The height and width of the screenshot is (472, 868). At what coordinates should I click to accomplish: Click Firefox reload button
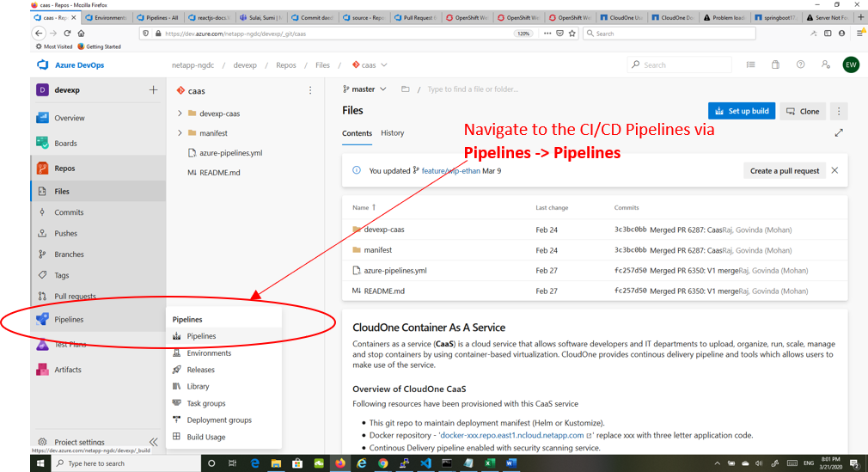coord(67,34)
